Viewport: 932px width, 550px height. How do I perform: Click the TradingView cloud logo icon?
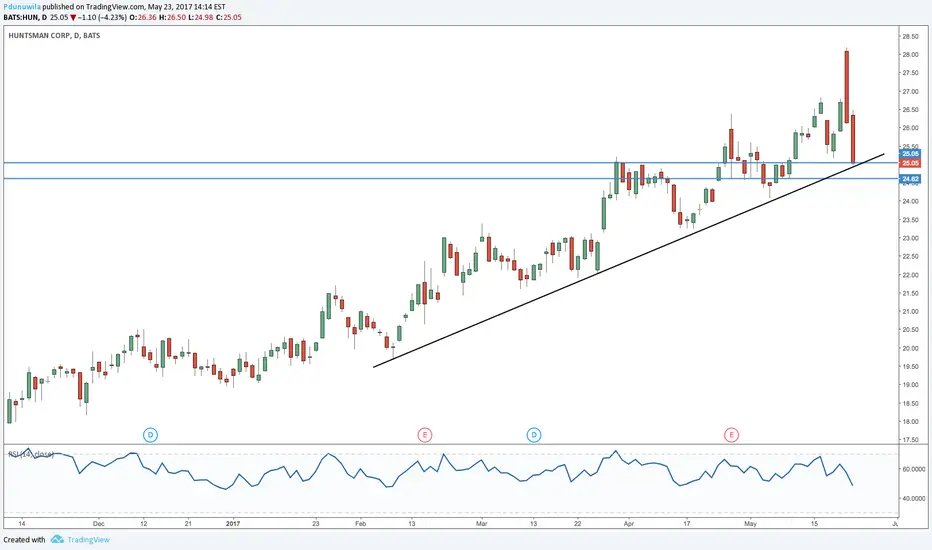(x=57, y=539)
